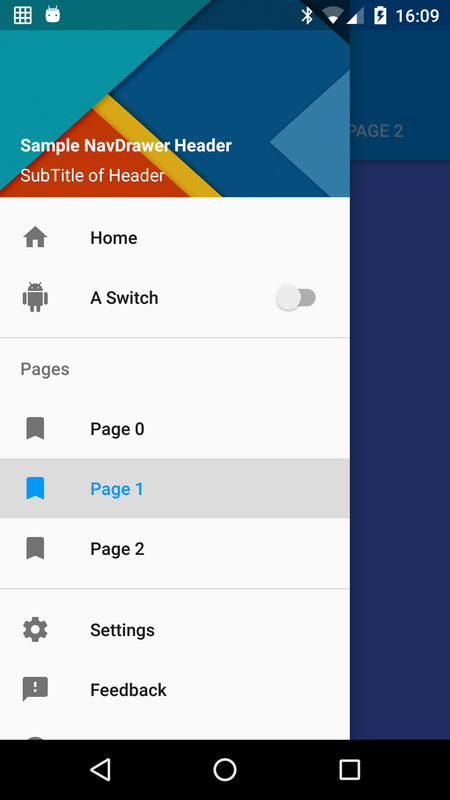Tap the Home house icon
The height and width of the screenshot is (800, 450).
[x=35, y=238]
